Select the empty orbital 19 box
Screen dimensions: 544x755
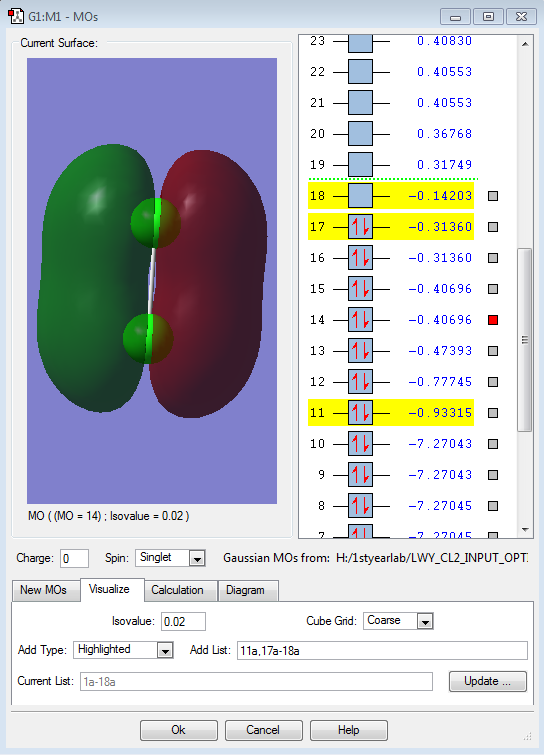[360, 165]
